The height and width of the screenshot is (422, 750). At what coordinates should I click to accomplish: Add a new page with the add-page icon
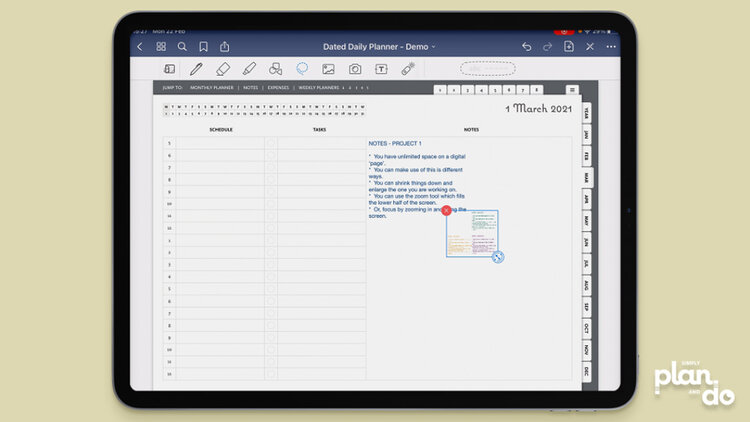569,46
